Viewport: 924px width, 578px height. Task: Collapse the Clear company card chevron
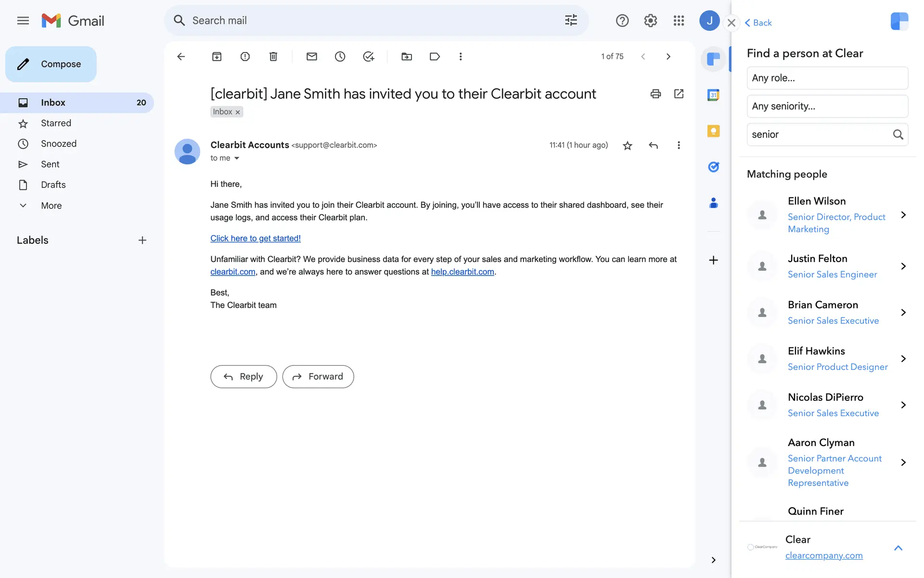[898, 548]
